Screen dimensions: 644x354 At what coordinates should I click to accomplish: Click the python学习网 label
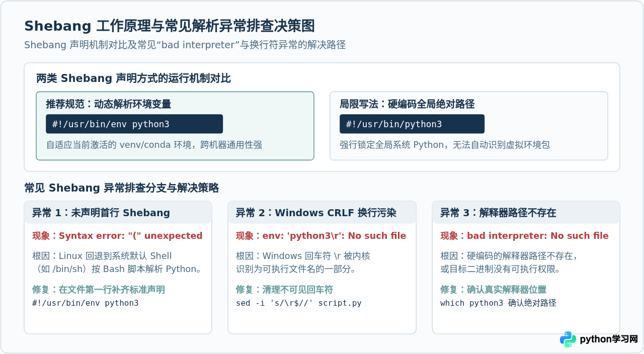(609, 339)
